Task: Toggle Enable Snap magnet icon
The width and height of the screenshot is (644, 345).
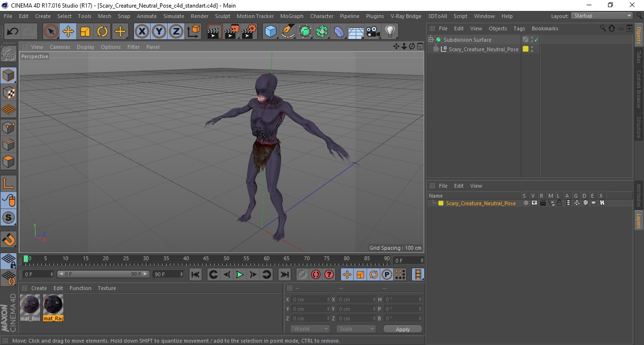Action: (x=9, y=239)
